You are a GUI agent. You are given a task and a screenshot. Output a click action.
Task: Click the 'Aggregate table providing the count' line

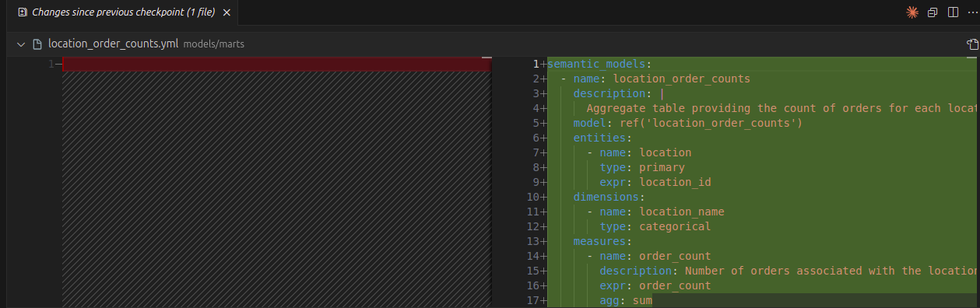782,108
